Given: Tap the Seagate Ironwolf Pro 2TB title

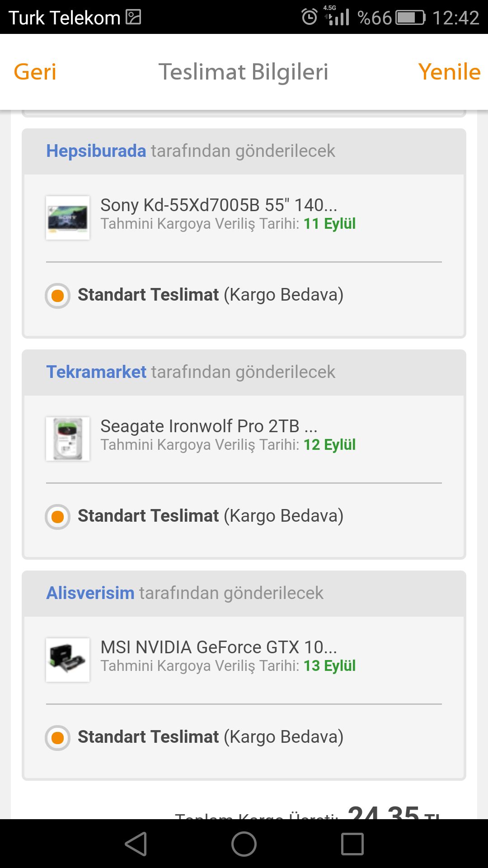Looking at the screenshot, I should pos(209,426).
